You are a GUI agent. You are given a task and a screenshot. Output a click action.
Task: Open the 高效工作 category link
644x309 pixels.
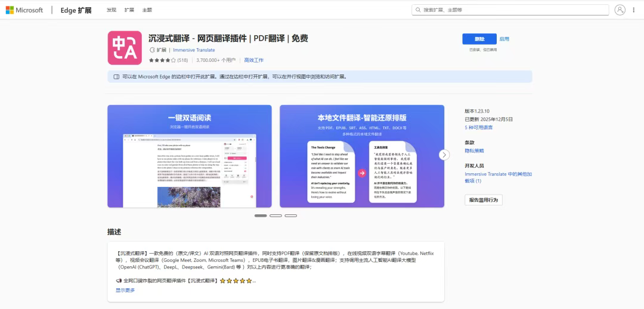pyautogui.click(x=254, y=60)
